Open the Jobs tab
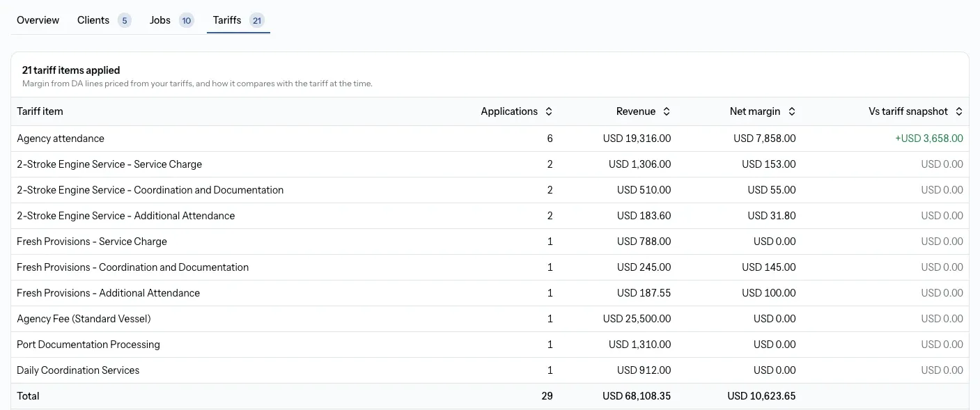Screen dimensions: 980x410 coord(171,20)
